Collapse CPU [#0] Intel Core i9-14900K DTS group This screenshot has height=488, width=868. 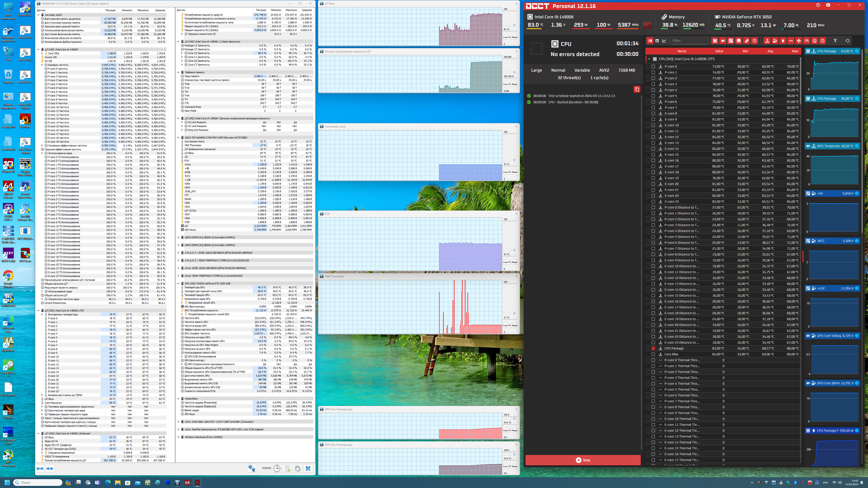click(649, 59)
